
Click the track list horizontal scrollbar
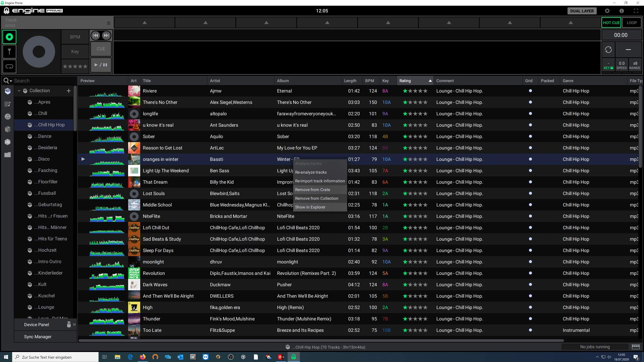(x=321, y=341)
